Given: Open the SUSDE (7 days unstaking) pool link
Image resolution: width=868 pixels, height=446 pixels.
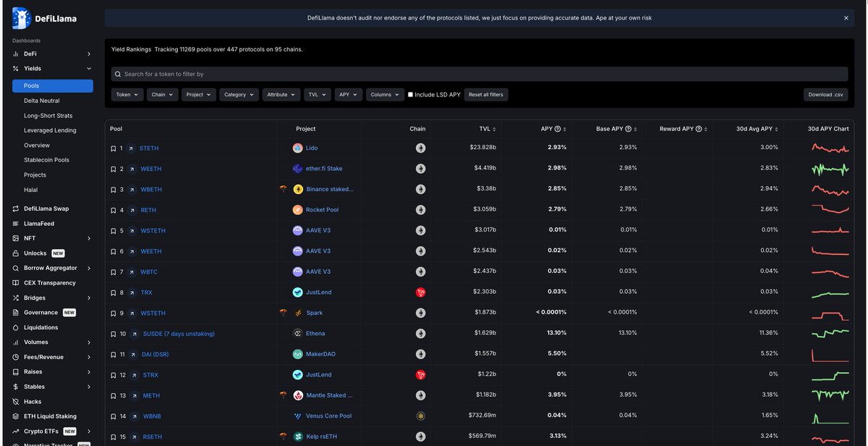Looking at the screenshot, I should coord(179,334).
